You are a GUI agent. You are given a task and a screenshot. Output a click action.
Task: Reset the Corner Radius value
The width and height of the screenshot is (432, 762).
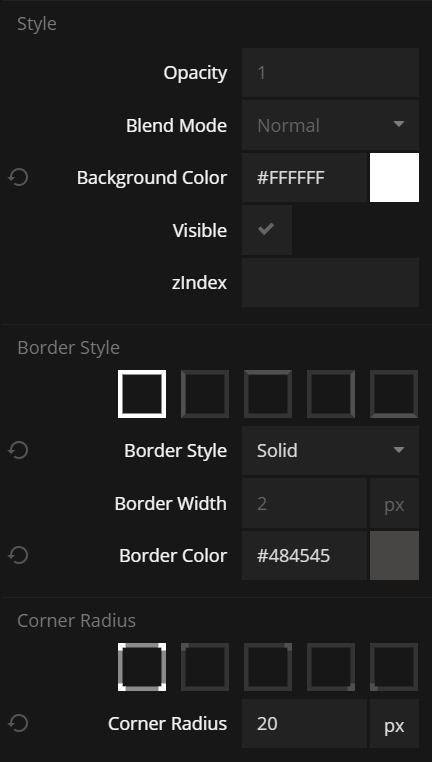[18, 723]
